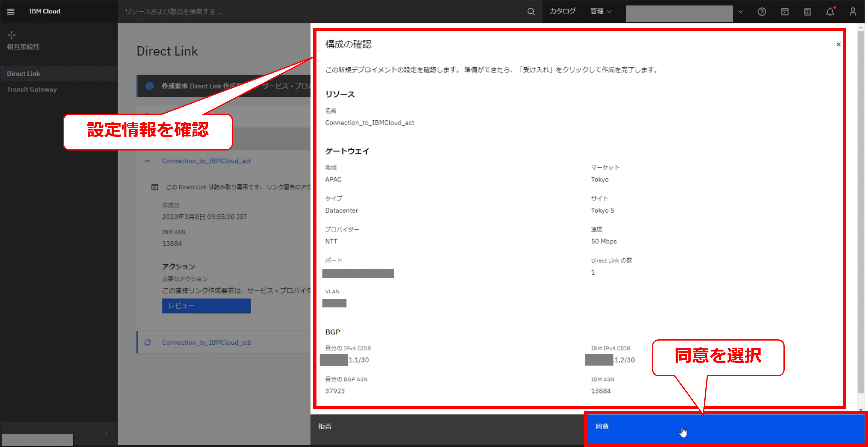
Task: Select Direct Link in the sidebar
Action: [24, 73]
